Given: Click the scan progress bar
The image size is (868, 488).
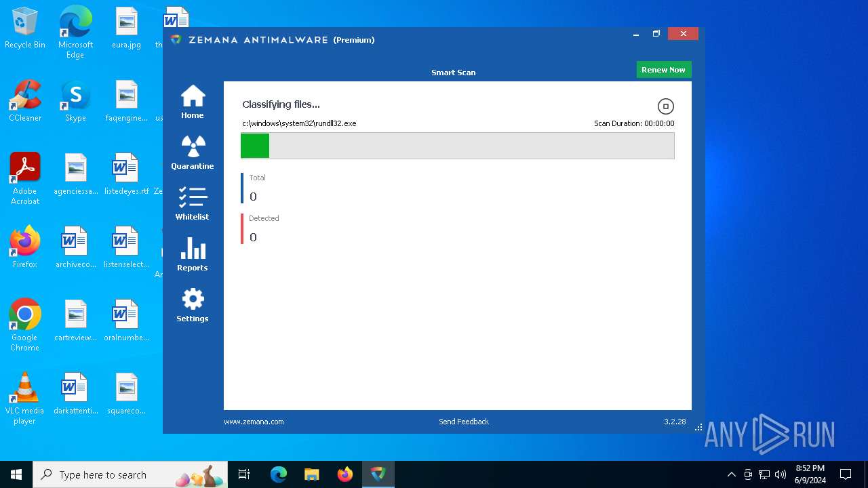Looking at the screenshot, I should pos(458,146).
